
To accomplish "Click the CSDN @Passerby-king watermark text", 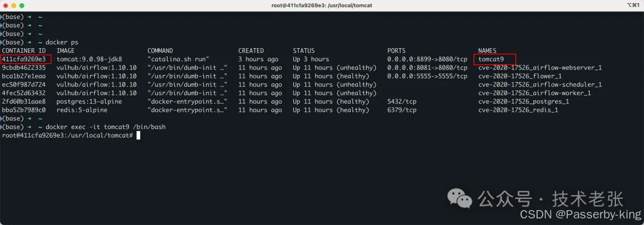I will tap(580, 214).
